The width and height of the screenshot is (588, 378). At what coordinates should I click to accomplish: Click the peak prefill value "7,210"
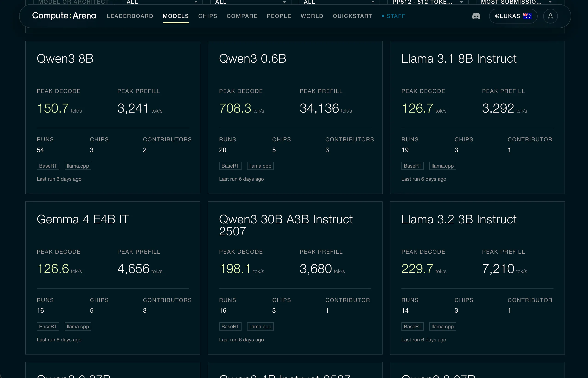point(498,269)
